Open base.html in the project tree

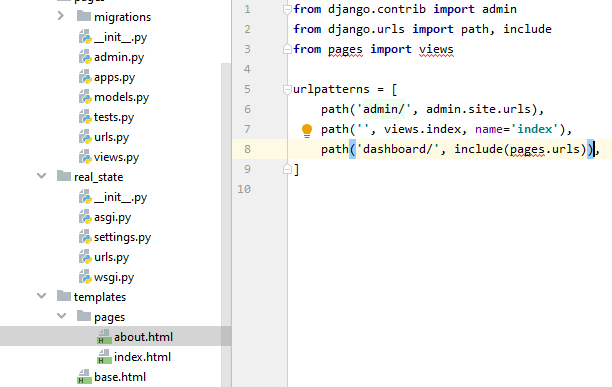click(120, 377)
